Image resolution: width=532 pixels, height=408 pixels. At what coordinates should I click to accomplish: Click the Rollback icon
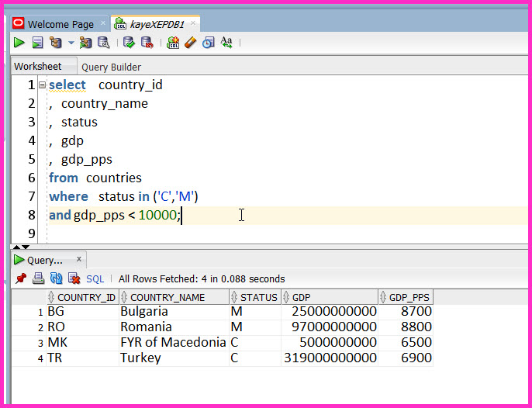147,43
